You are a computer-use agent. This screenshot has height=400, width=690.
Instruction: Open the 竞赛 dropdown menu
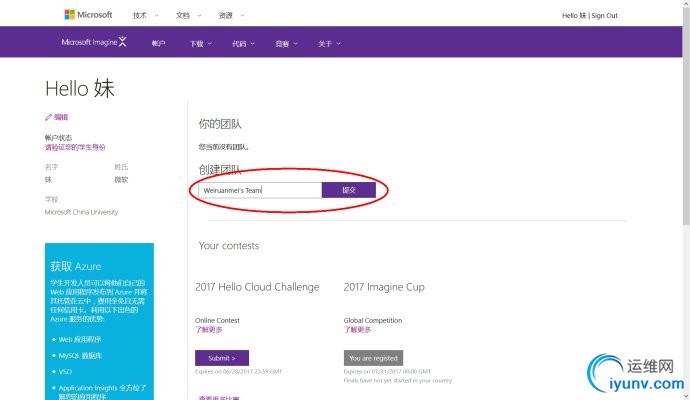[286, 44]
